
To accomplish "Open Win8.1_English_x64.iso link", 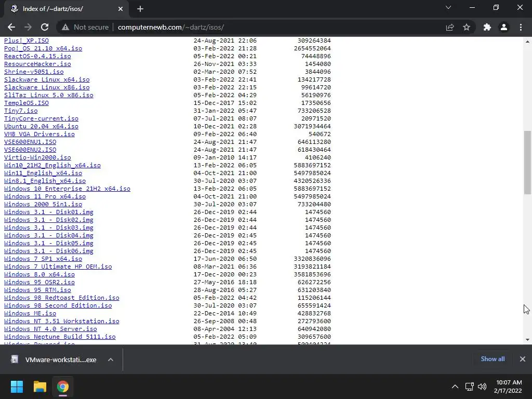I will (x=45, y=181).
